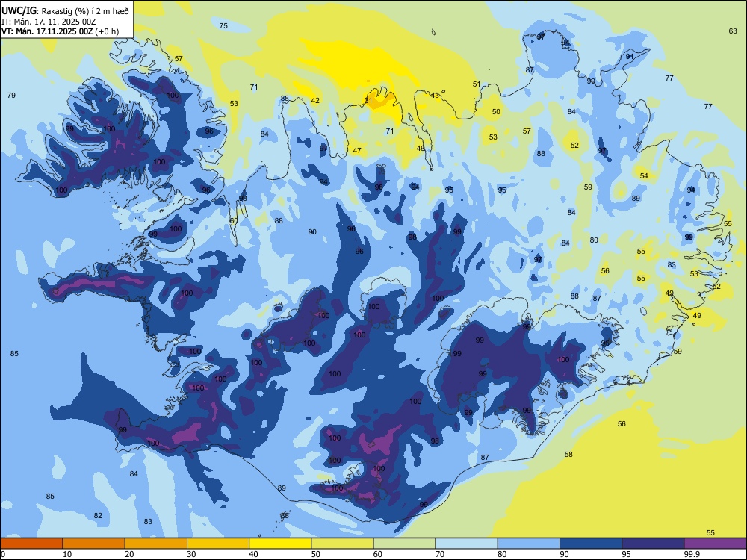
Task: Select the humidity value 63 on the map
Action: tap(733, 31)
